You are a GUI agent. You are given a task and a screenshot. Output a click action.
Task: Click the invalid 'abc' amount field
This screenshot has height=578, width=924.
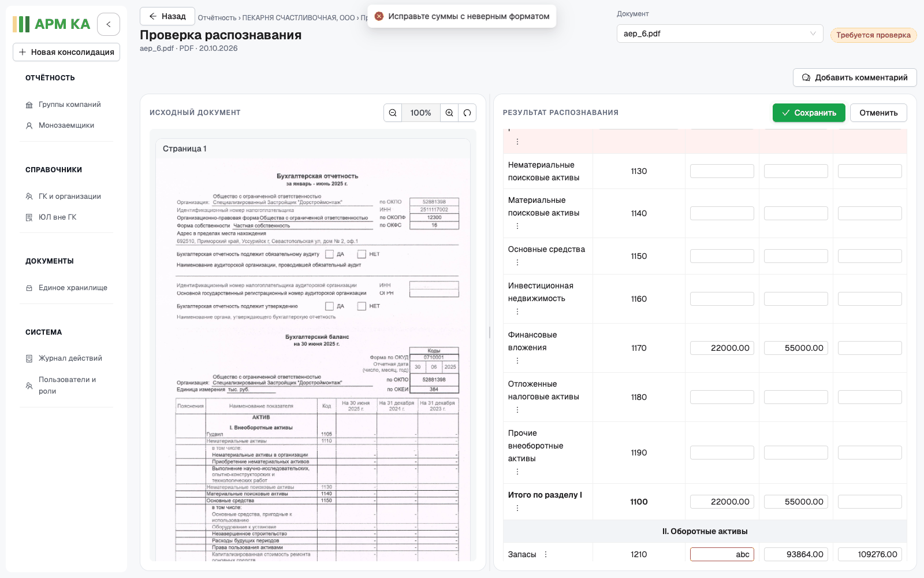[722, 554]
